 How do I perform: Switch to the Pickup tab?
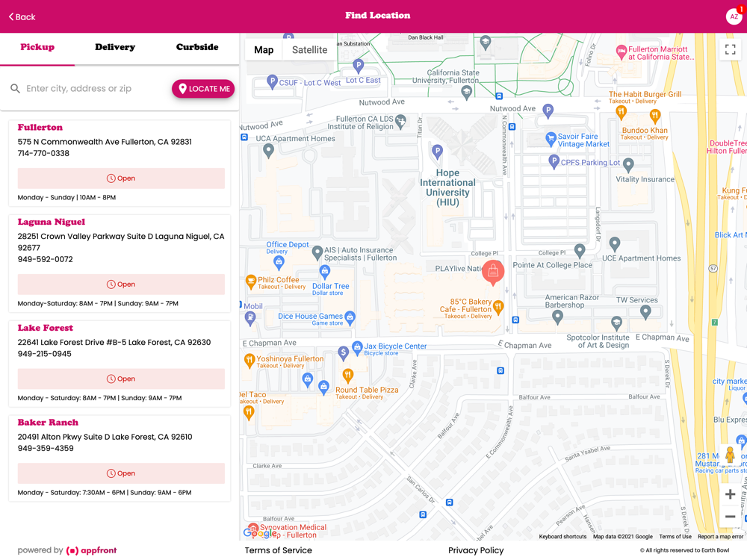click(37, 47)
